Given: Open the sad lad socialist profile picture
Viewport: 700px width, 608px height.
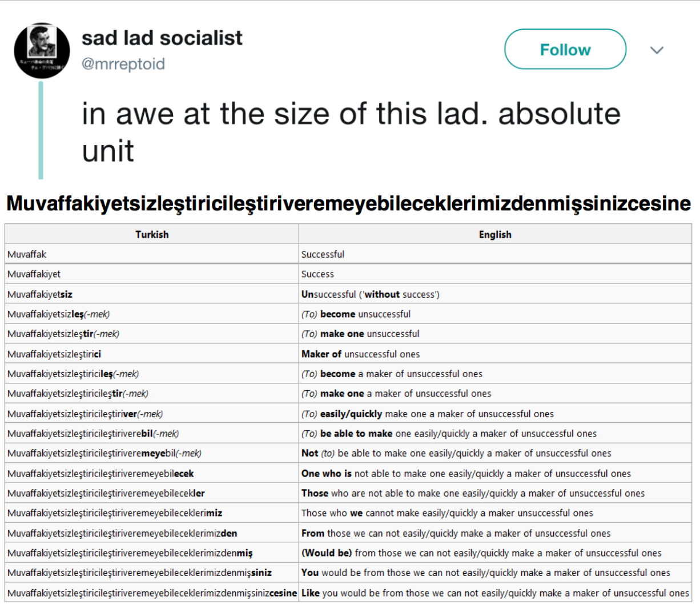Looking at the screenshot, I should coord(42,50).
